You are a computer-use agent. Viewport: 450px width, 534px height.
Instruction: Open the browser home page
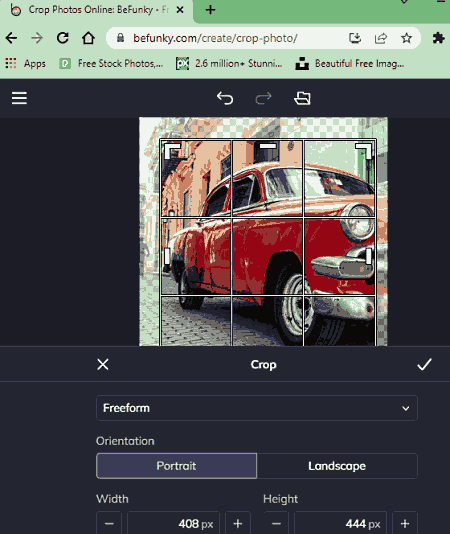point(88,38)
